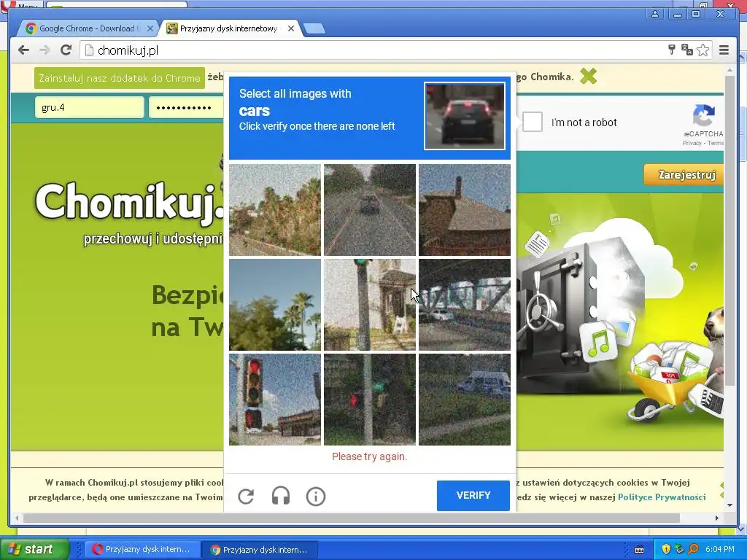Image resolution: width=747 pixels, height=560 pixels.
Task: Open the Polityce Prywatności link
Action: (661, 497)
